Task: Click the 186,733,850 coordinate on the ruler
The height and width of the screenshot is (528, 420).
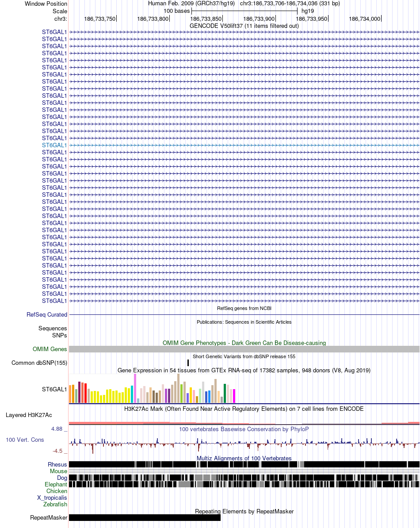Action: tap(206, 19)
